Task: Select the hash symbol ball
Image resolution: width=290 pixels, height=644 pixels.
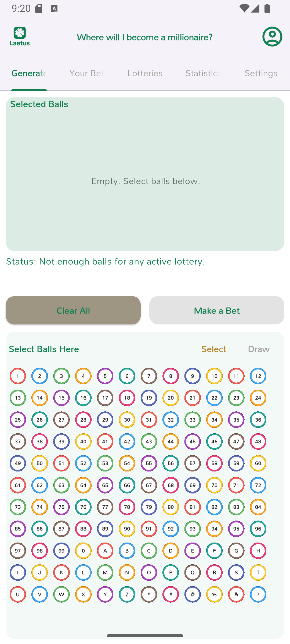Action: [171, 594]
